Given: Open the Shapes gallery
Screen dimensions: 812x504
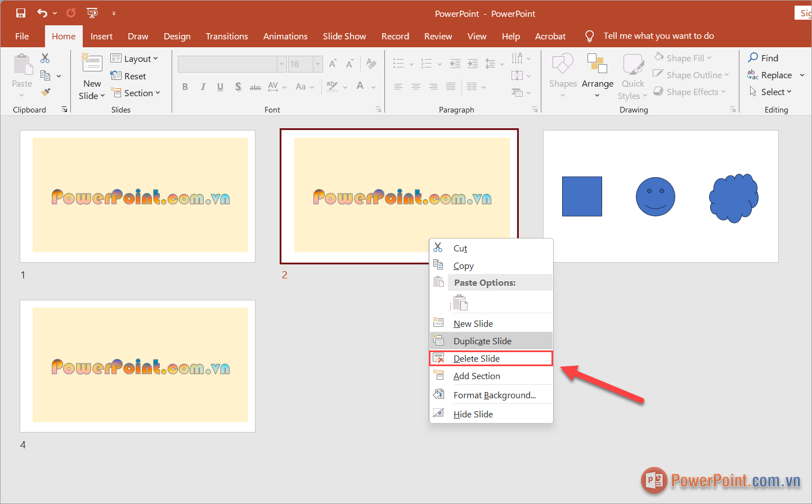Looking at the screenshot, I should pyautogui.click(x=563, y=75).
